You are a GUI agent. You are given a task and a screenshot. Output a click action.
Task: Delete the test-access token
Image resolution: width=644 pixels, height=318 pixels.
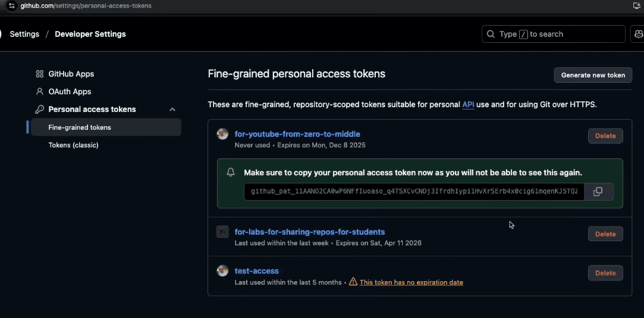point(605,273)
